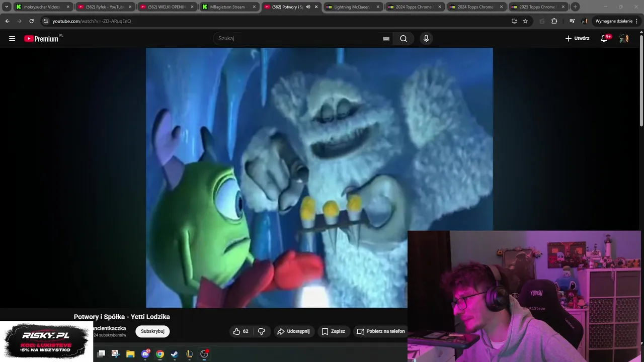The height and width of the screenshot is (362, 644).
Task: Open League of Legends taskbar icon
Action: [189, 354]
